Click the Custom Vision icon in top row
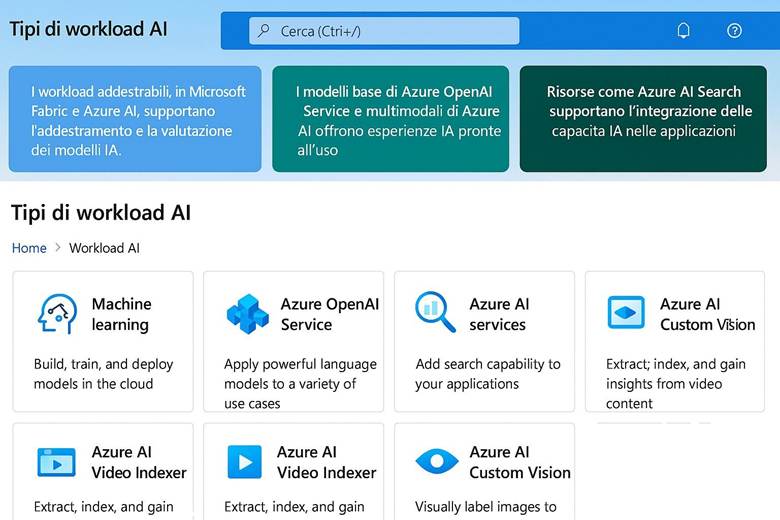Viewport: 780px width, 520px height. tap(626, 313)
